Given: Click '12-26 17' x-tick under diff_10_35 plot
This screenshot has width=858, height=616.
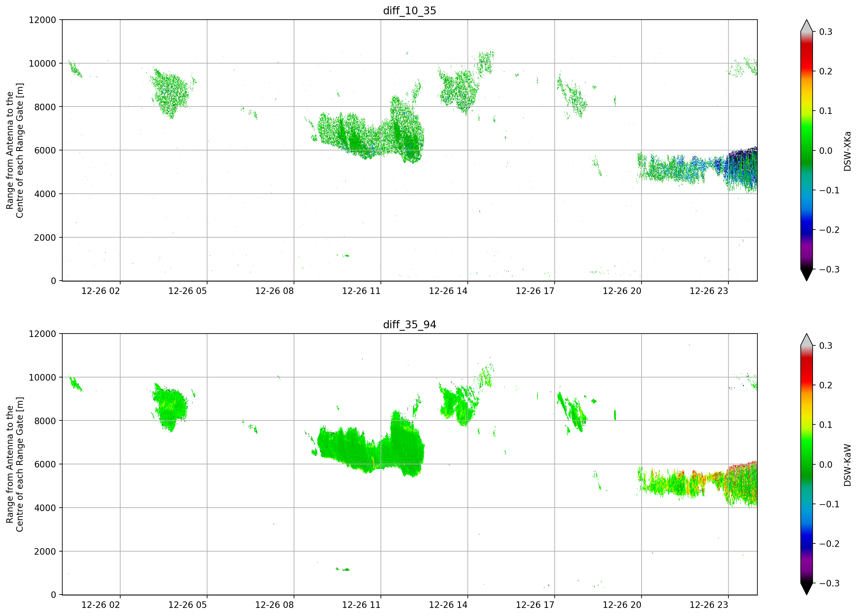Looking at the screenshot, I should click(x=535, y=291).
